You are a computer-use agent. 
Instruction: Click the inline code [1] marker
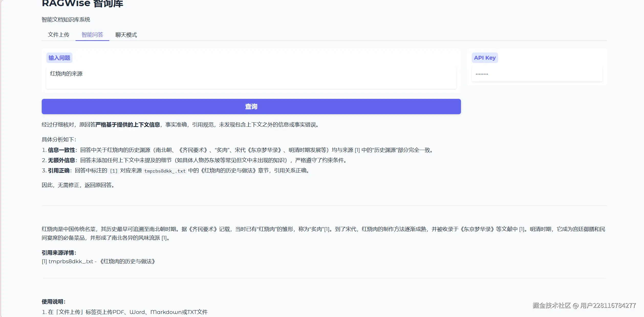coord(114,171)
